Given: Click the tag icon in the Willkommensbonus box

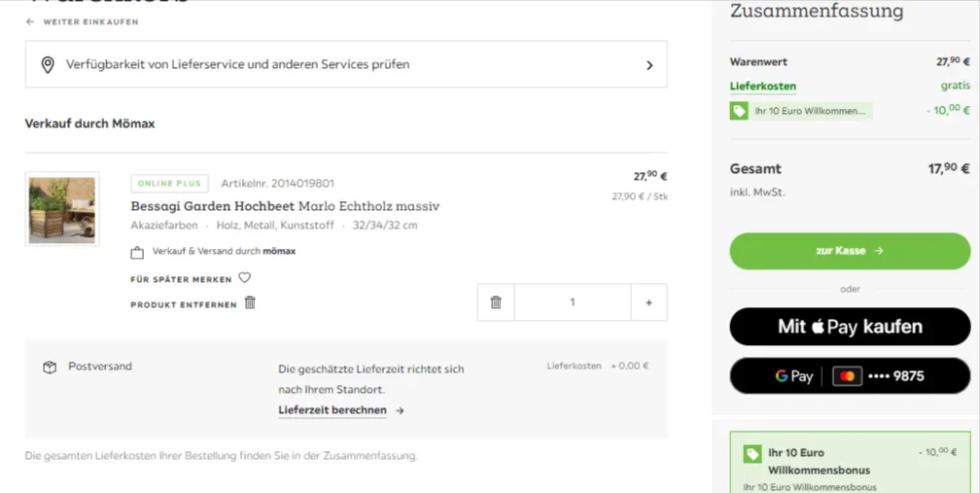Looking at the screenshot, I should point(752,454).
